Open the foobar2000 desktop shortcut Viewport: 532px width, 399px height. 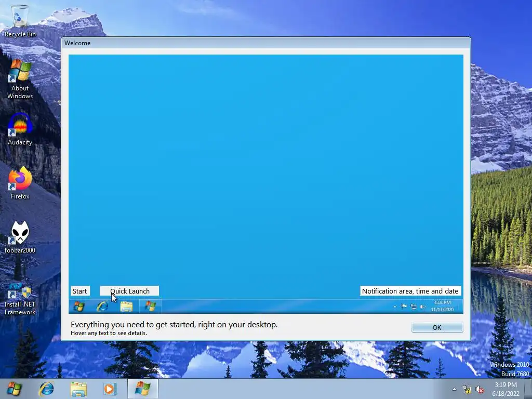20,237
